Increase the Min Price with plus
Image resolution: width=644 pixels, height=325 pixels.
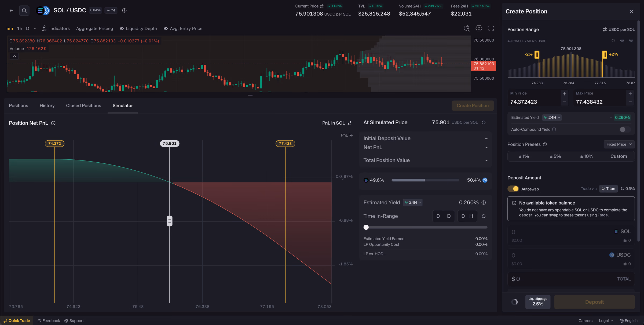[x=565, y=94]
